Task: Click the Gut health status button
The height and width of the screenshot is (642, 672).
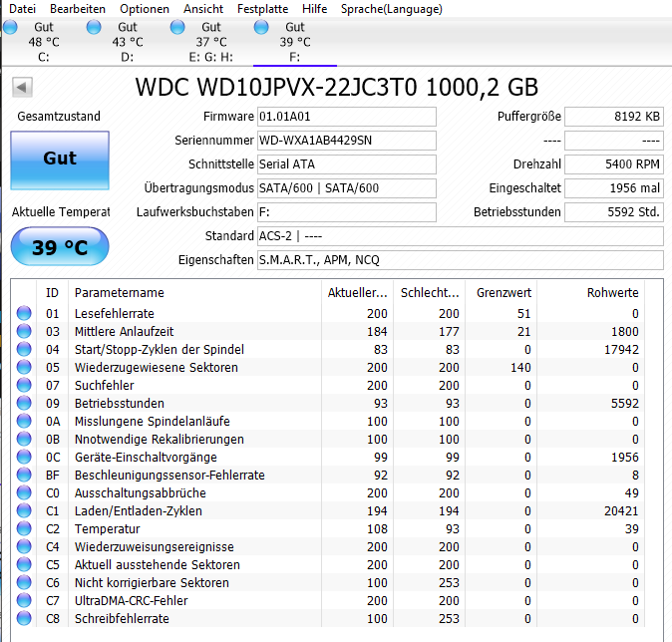Action: pyautogui.click(x=60, y=160)
